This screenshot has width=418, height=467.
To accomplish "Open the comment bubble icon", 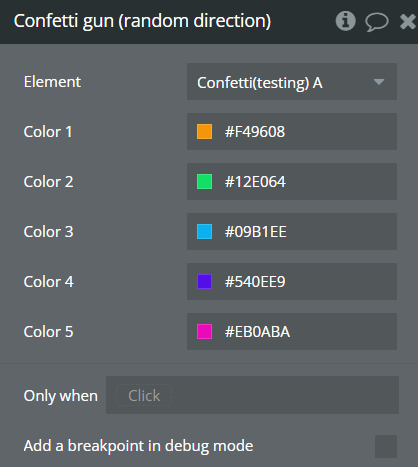I will pos(377,22).
